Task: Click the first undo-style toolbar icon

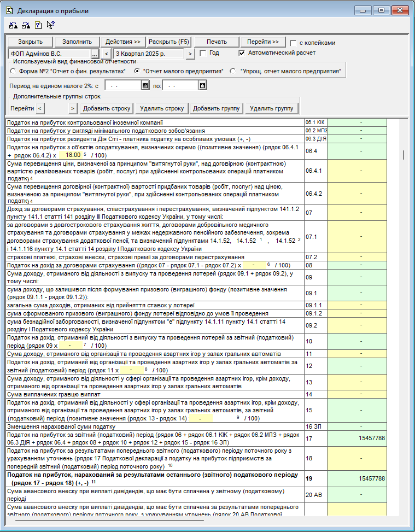Action: [13, 25]
